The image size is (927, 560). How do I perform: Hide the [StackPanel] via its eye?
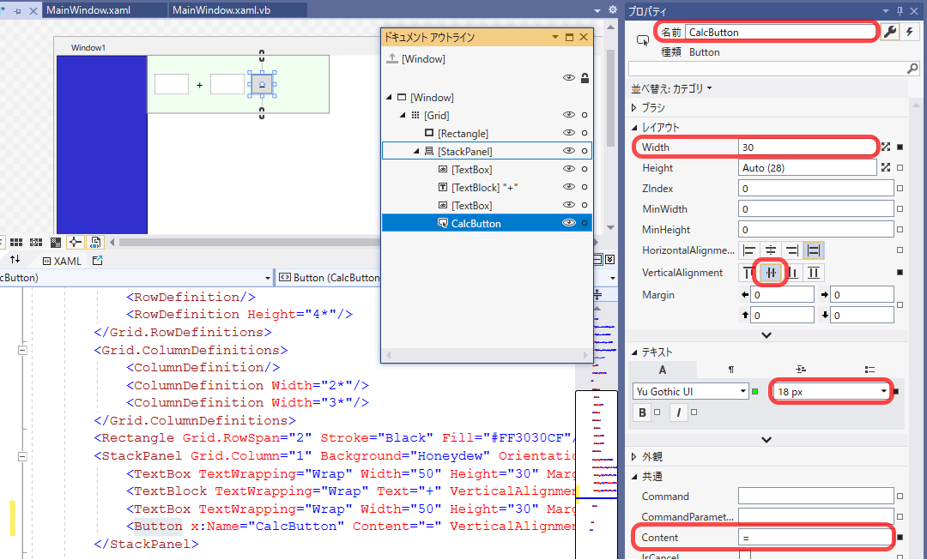click(x=569, y=151)
